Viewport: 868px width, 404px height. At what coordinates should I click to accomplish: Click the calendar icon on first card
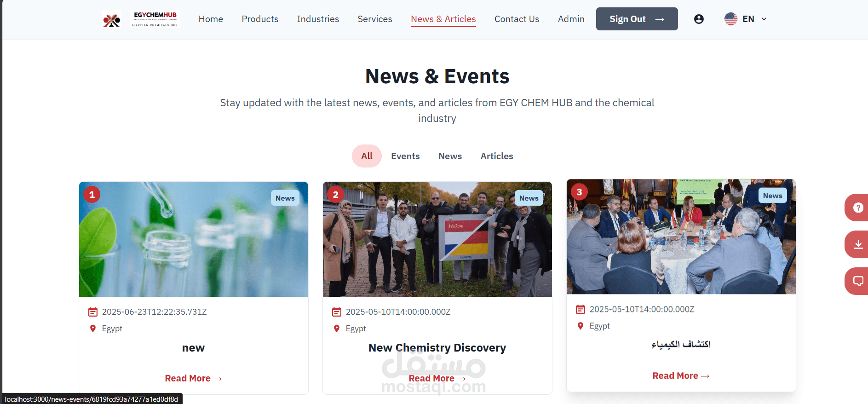pyautogui.click(x=93, y=312)
